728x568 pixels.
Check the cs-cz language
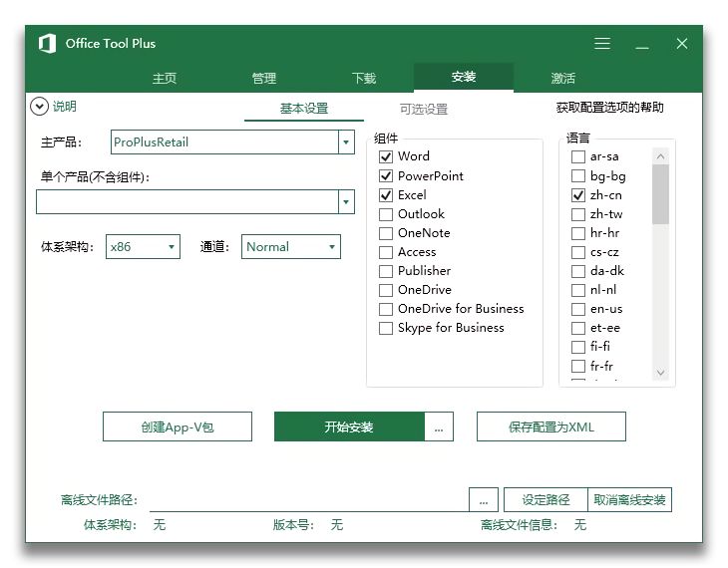point(578,252)
